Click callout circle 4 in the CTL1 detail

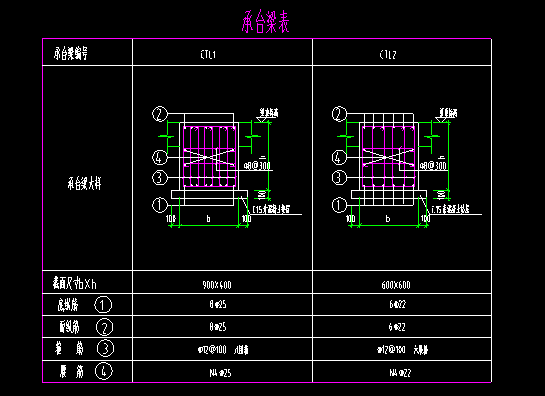[160, 157]
